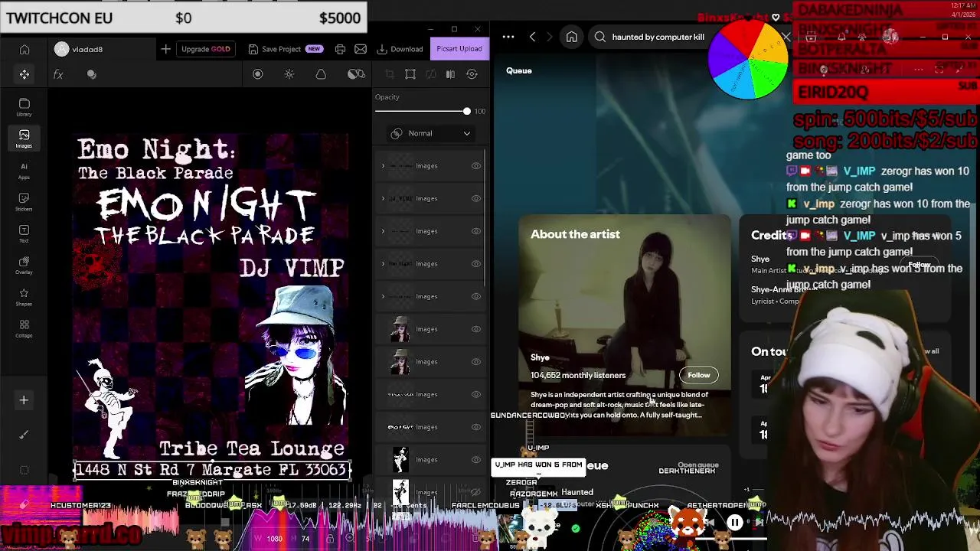Open the Shapes panel
980x551 pixels.
[24, 297]
